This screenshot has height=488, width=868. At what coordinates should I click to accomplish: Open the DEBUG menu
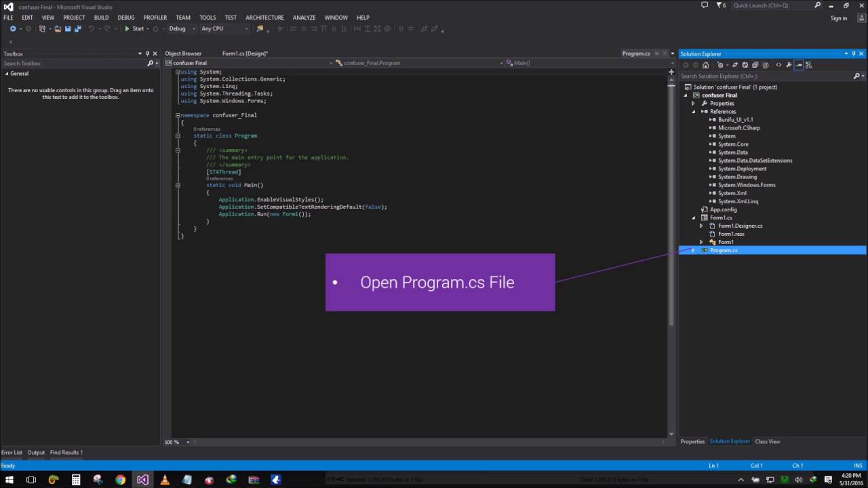coord(126,18)
